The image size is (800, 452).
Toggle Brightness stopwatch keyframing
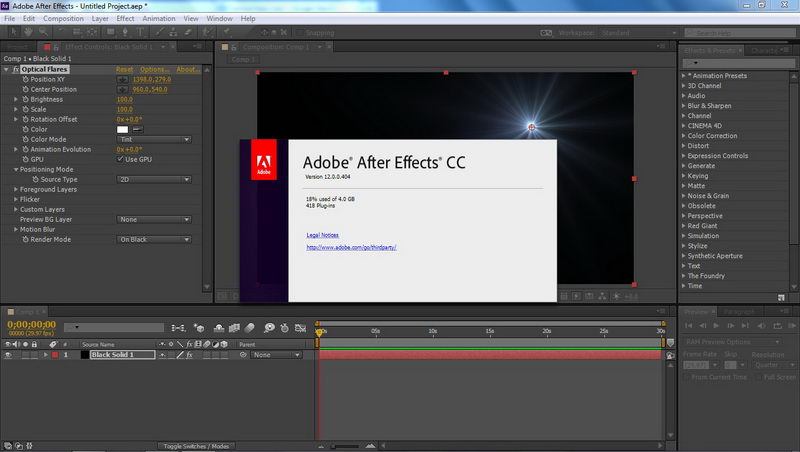[26, 99]
